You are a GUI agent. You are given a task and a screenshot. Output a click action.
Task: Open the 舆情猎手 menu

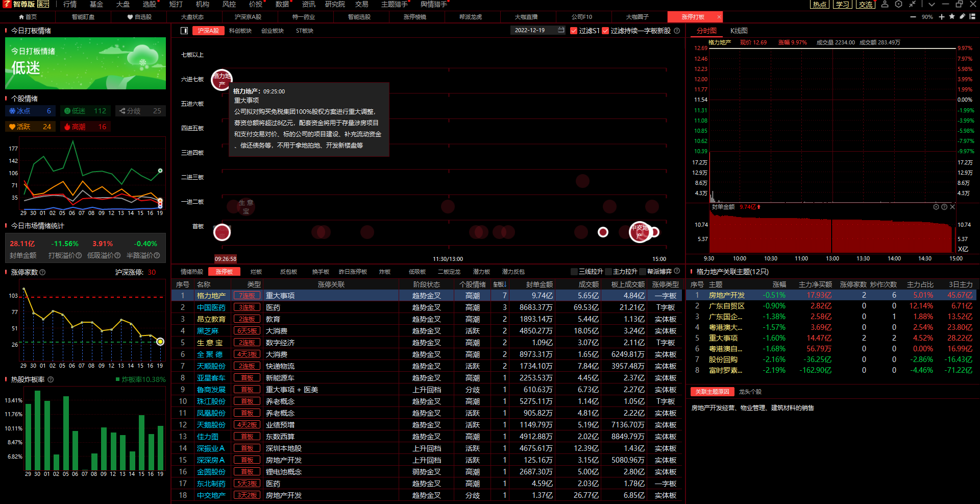pos(434,4)
